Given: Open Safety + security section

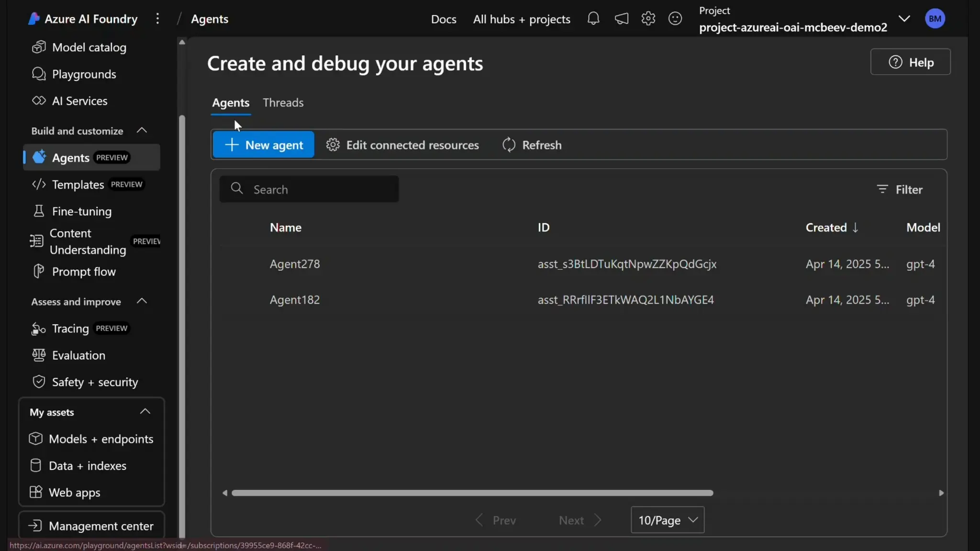Looking at the screenshot, I should (95, 382).
